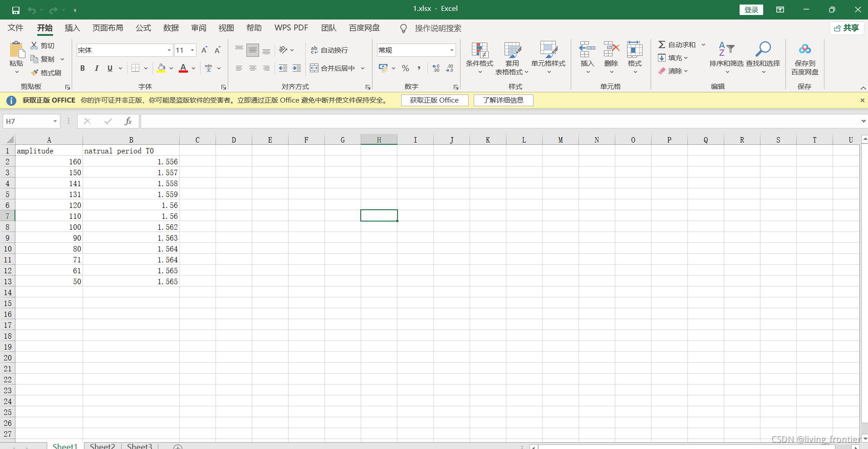Click the 登录 sign-in button
The height and width of the screenshot is (449, 868).
[751, 10]
